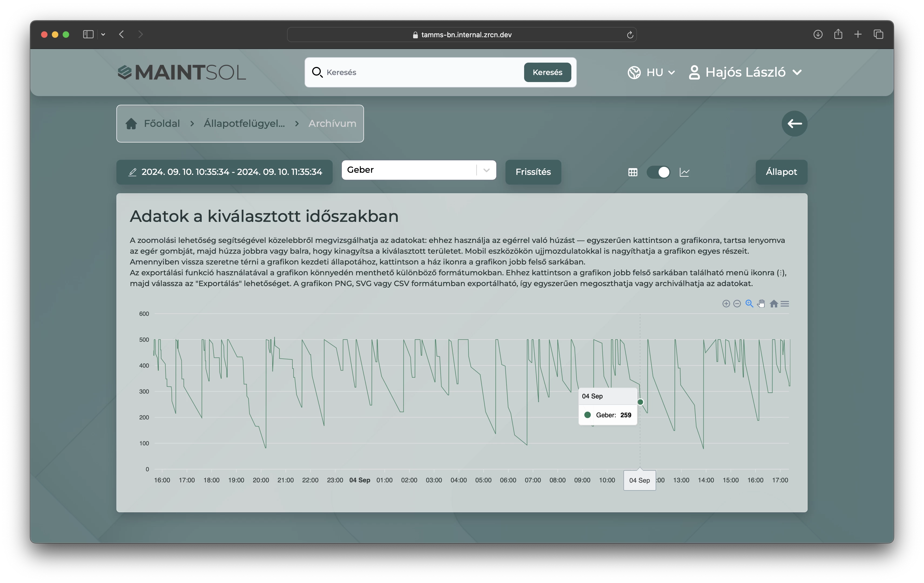924x583 pixels.
Task: Go back with Safari's back arrow
Action: coord(122,35)
